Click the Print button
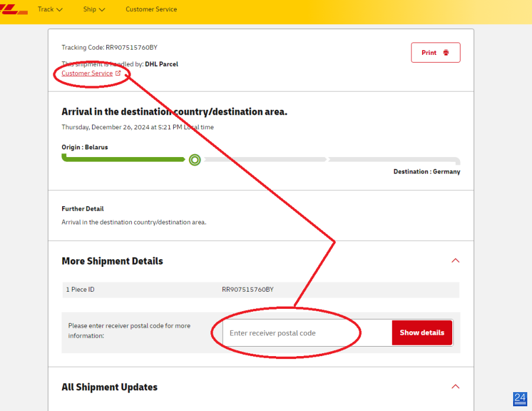Image resolution: width=532 pixels, height=411 pixels. pos(435,53)
